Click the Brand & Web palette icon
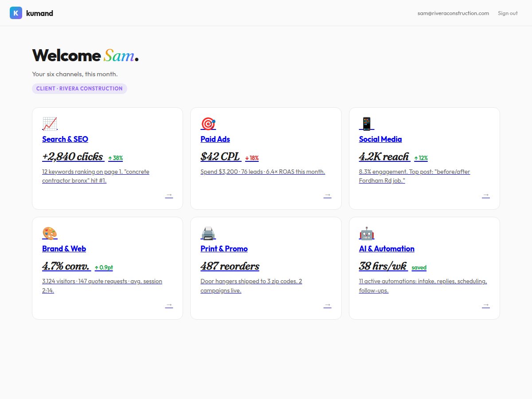532x399 pixels. tap(50, 233)
